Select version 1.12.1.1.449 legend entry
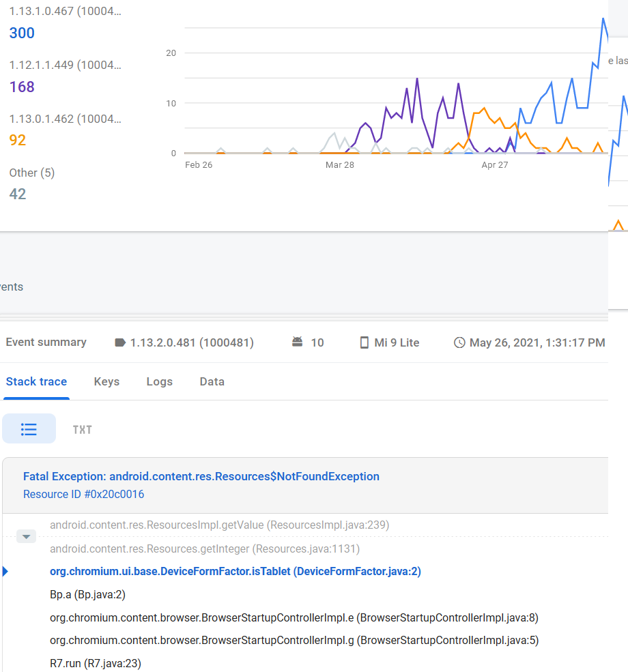 pyautogui.click(x=65, y=65)
